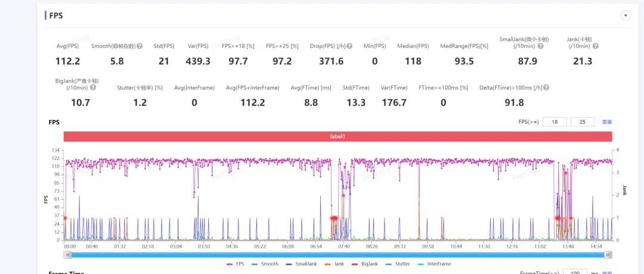Viewport: 644px width, 274px height.
Task: Click Avg(FTime) value 8.8
Action: pos(311,103)
